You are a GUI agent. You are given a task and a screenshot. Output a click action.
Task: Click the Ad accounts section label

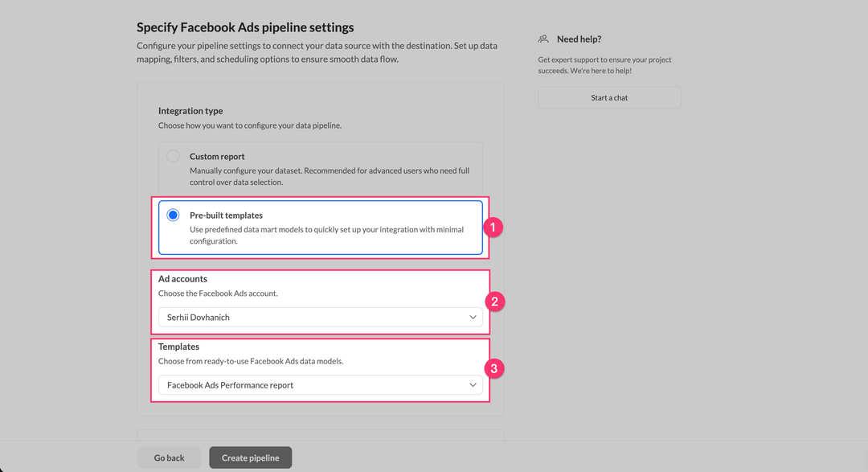click(x=182, y=279)
